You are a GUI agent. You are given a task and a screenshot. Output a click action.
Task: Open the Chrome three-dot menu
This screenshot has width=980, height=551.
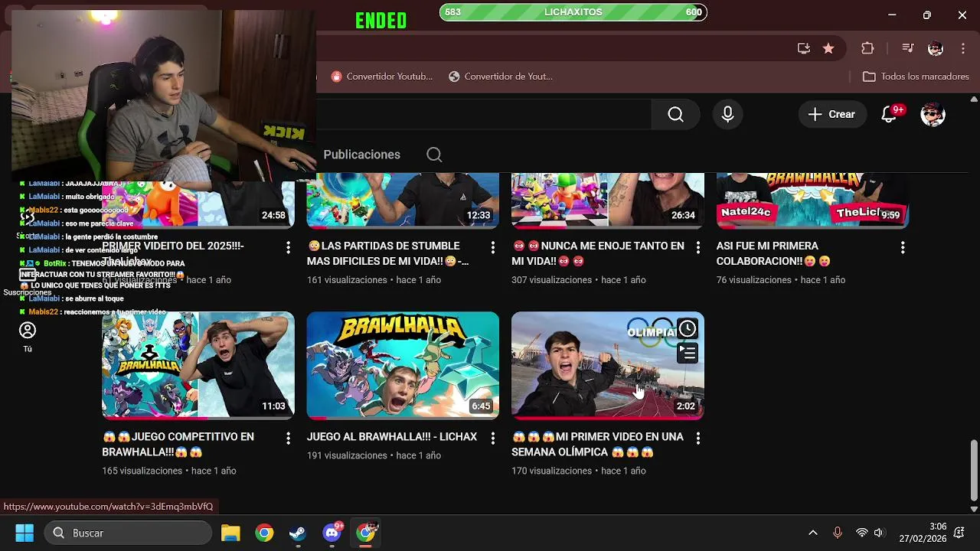click(x=963, y=48)
